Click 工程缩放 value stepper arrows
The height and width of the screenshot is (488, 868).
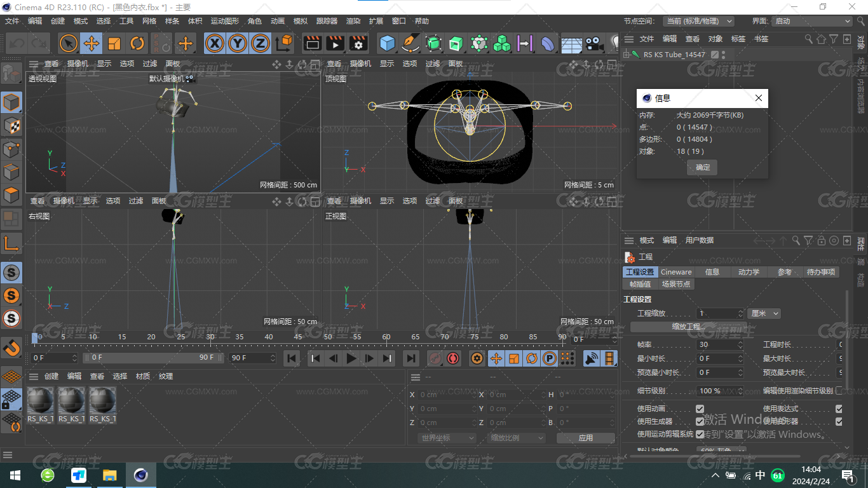740,313
